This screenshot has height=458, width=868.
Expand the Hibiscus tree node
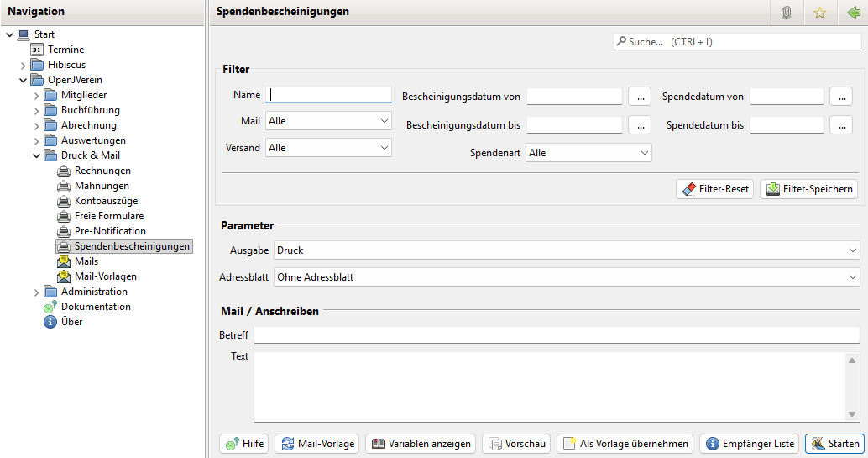(23, 66)
